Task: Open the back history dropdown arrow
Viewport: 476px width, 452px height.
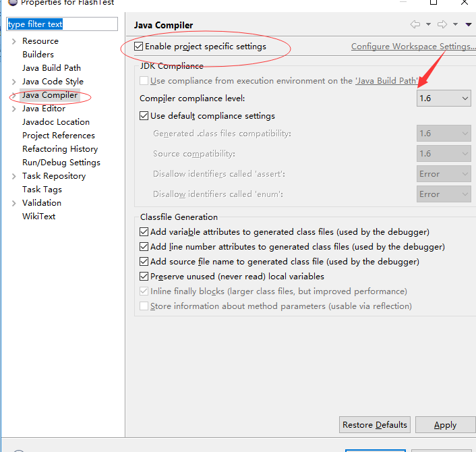Action: point(428,25)
